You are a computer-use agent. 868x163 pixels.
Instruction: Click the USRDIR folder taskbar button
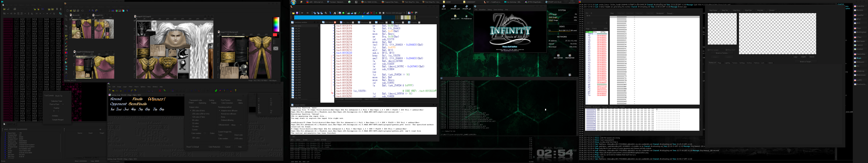click(x=447, y=2)
